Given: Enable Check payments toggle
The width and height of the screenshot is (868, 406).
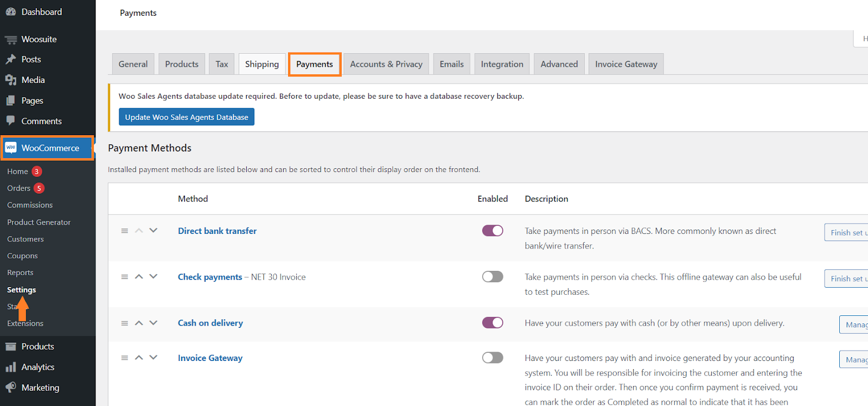Looking at the screenshot, I should click(x=493, y=277).
